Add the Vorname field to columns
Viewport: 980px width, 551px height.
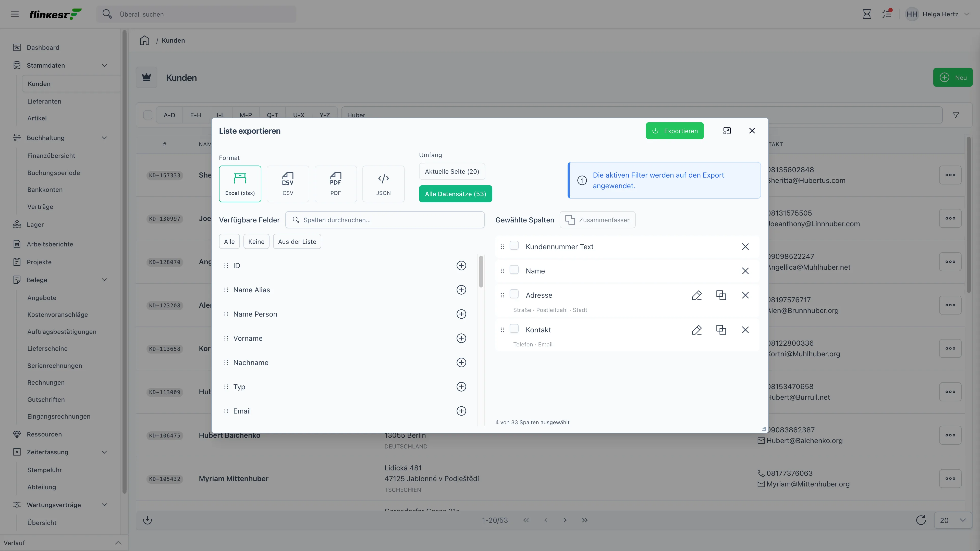(x=461, y=338)
